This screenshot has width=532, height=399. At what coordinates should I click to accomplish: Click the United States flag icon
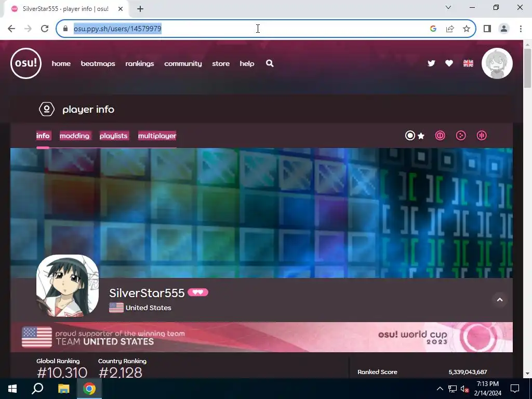116,308
